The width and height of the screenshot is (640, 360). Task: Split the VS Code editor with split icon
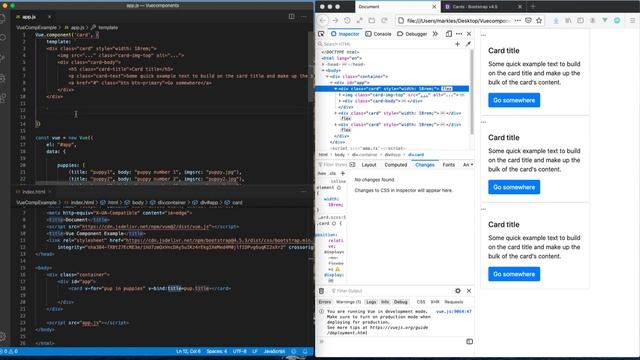coord(291,16)
